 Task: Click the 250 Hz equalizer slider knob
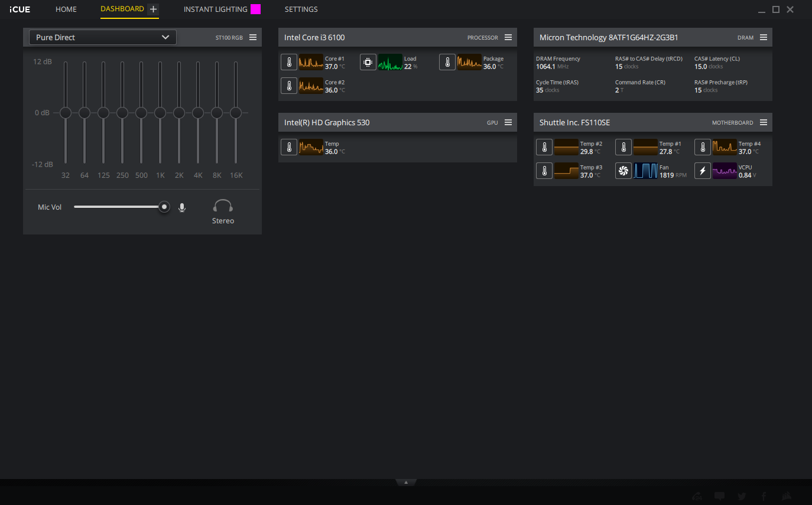pyautogui.click(x=122, y=112)
